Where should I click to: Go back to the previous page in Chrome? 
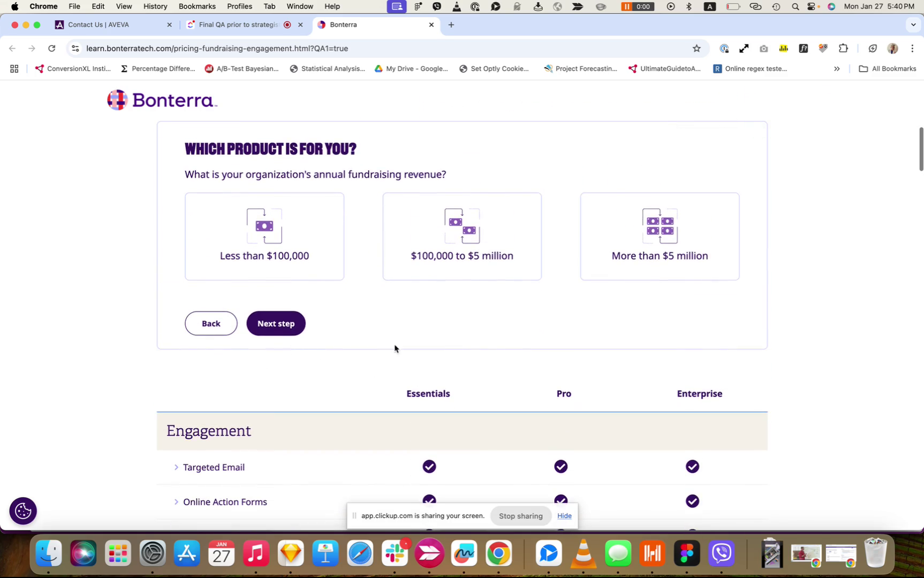[x=12, y=48]
